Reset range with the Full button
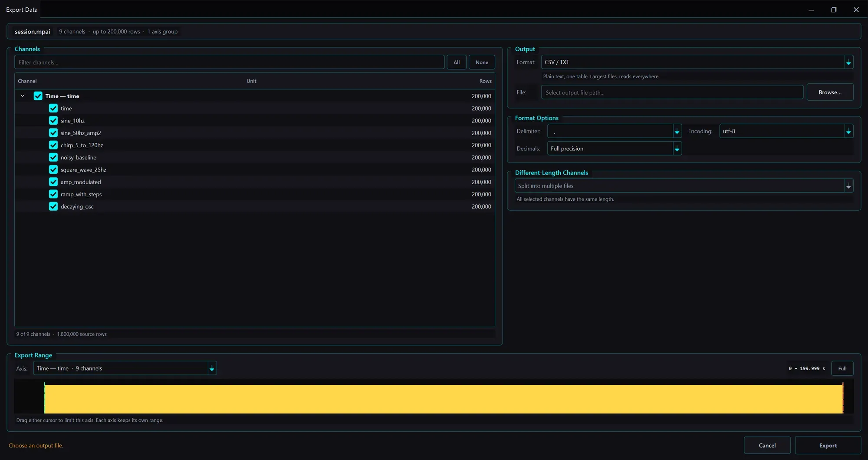Viewport: 868px width, 460px height. [842, 368]
